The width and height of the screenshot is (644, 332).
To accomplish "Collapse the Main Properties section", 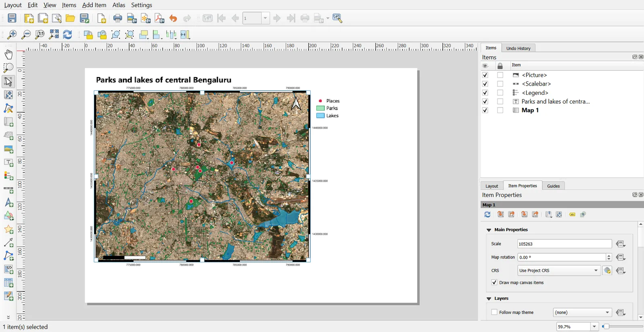I will point(489,230).
